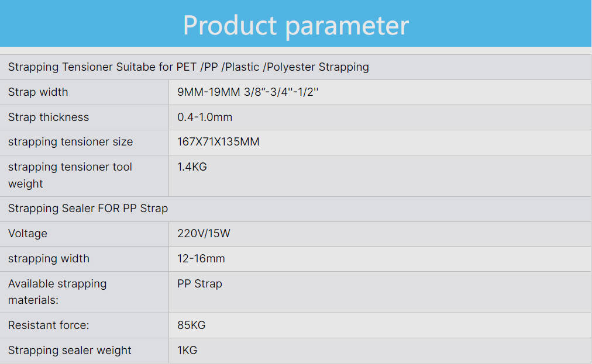The height and width of the screenshot is (364, 592).
Task: Click the 0.4-1.0mm thickness value
Action: point(205,117)
